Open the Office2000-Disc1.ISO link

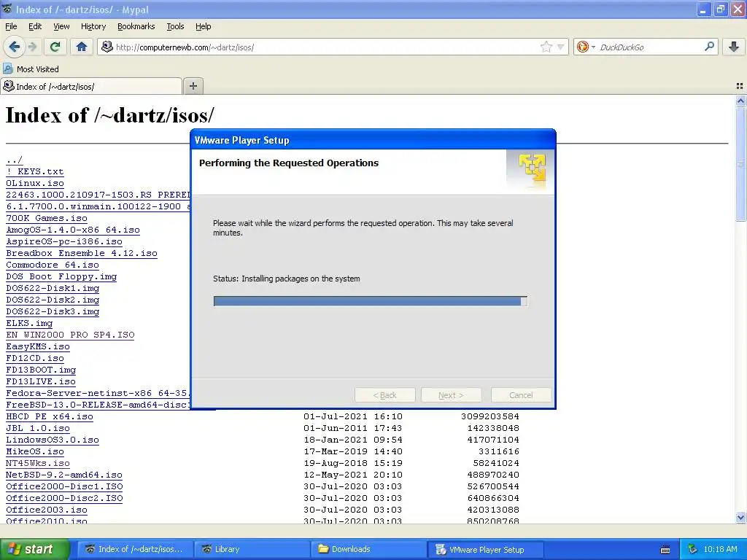[x=64, y=486]
